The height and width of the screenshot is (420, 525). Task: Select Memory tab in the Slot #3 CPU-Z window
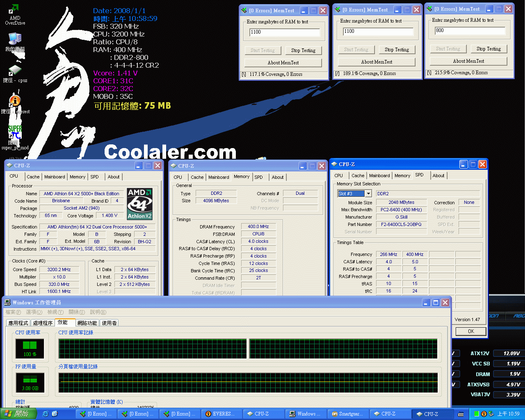click(x=402, y=176)
